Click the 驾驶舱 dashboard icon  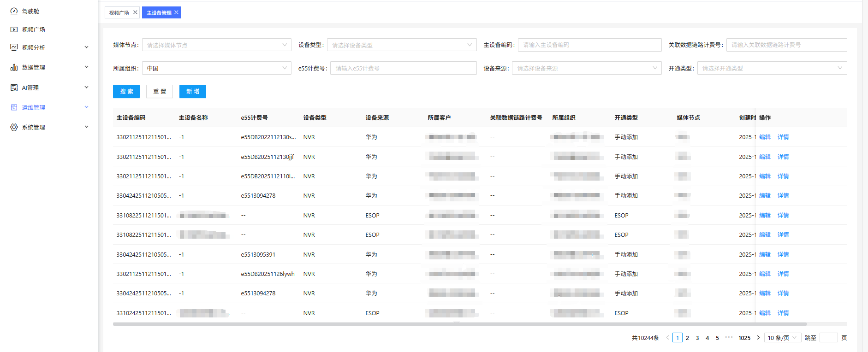(14, 11)
